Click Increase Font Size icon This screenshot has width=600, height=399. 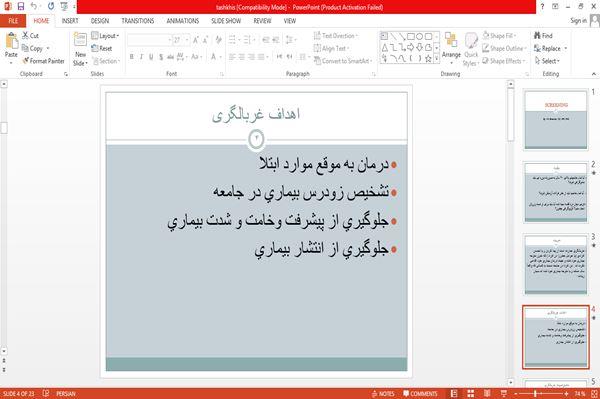(x=196, y=40)
